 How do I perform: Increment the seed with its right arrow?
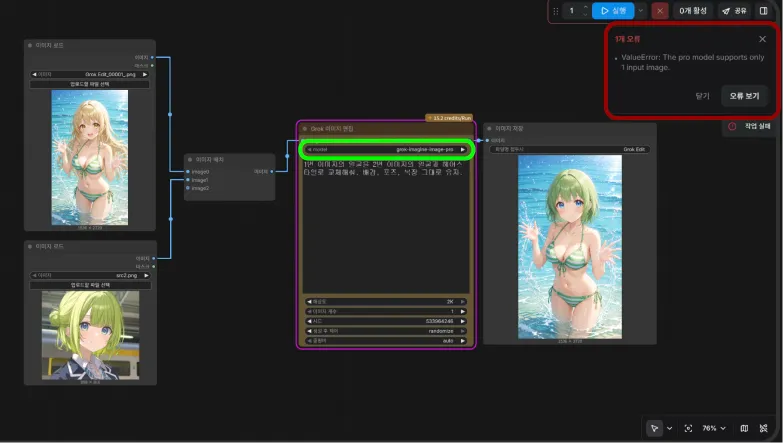(x=463, y=321)
